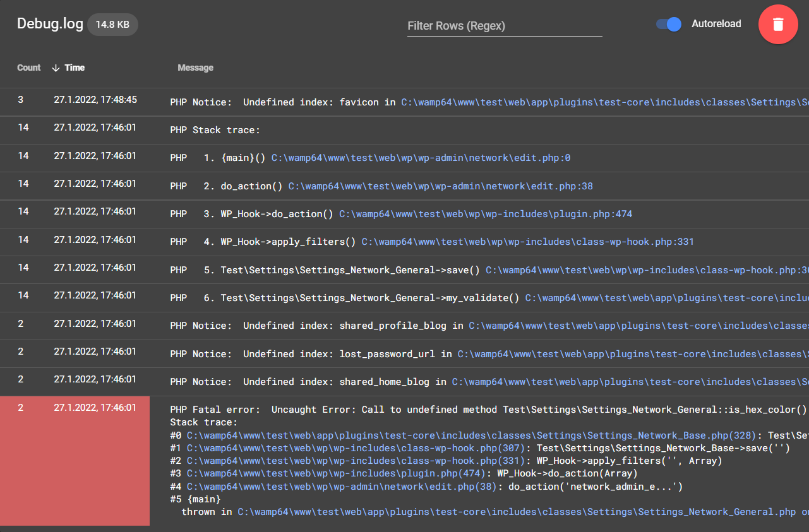Open link in Settings_Network_General->save() row

click(x=647, y=269)
